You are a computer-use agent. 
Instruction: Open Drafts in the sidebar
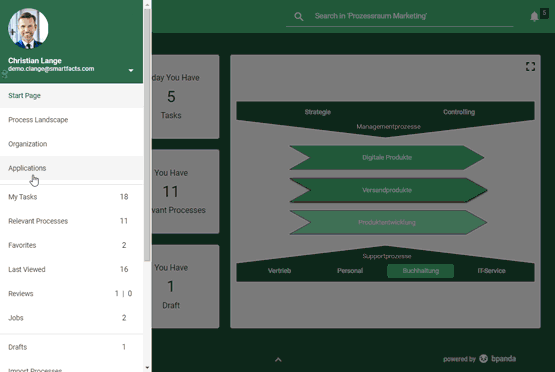tap(71, 347)
